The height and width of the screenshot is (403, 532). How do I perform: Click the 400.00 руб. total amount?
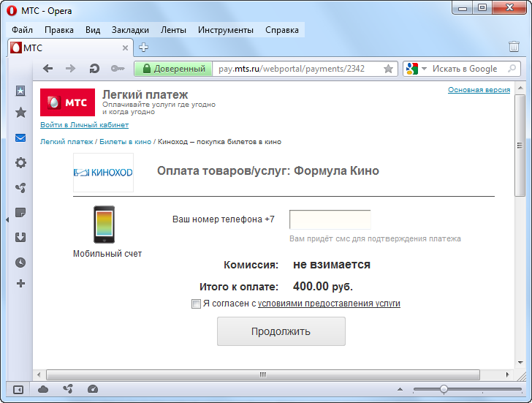[x=323, y=287]
